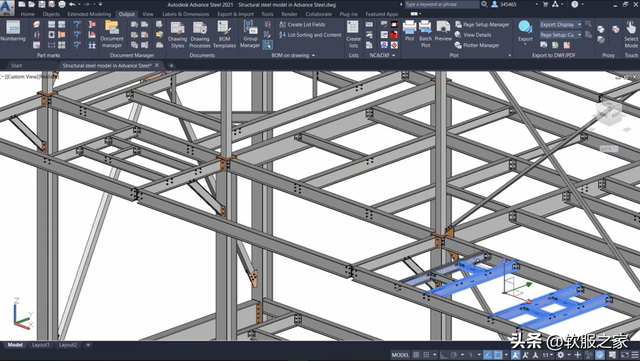Click the keyword search input field
The width and height of the screenshot is (640, 361).
[442, 4]
